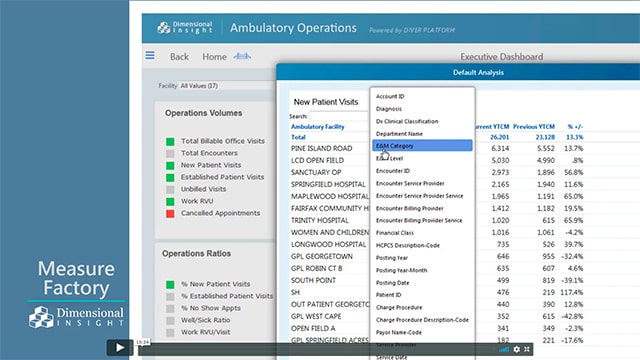Viewport: 640px width, 360px height.
Task: Select LONGWOOD HOSPITAL row
Action: point(328,244)
